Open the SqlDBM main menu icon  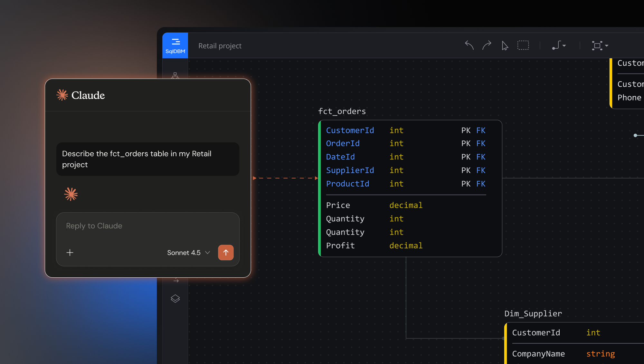click(175, 45)
